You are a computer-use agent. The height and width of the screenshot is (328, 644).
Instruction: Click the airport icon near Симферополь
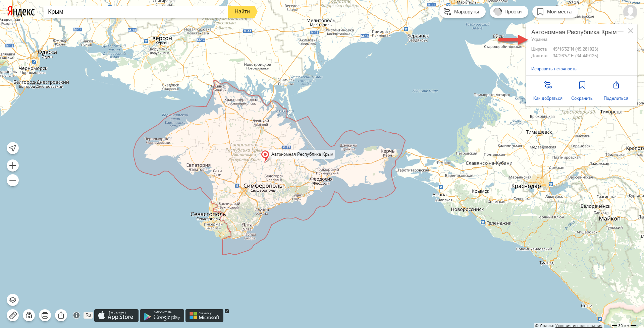pyautogui.click(x=237, y=186)
